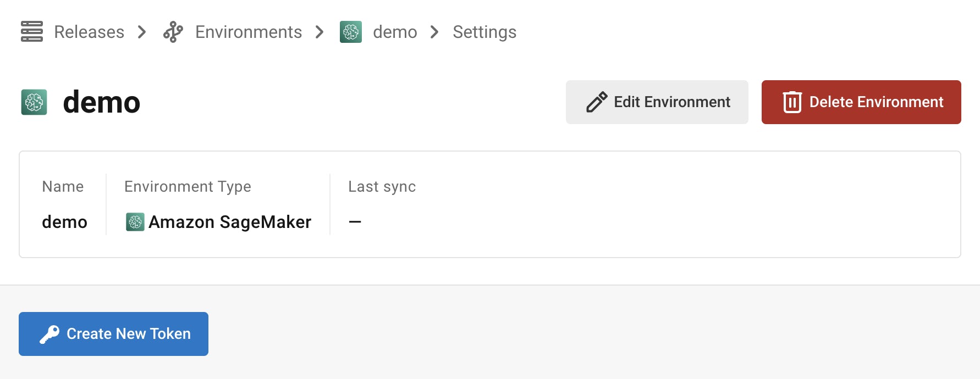Click the chevron after Environments breadcrumb
Viewport: 980px width, 379px height.
pyautogui.click(x=319, y=32)
